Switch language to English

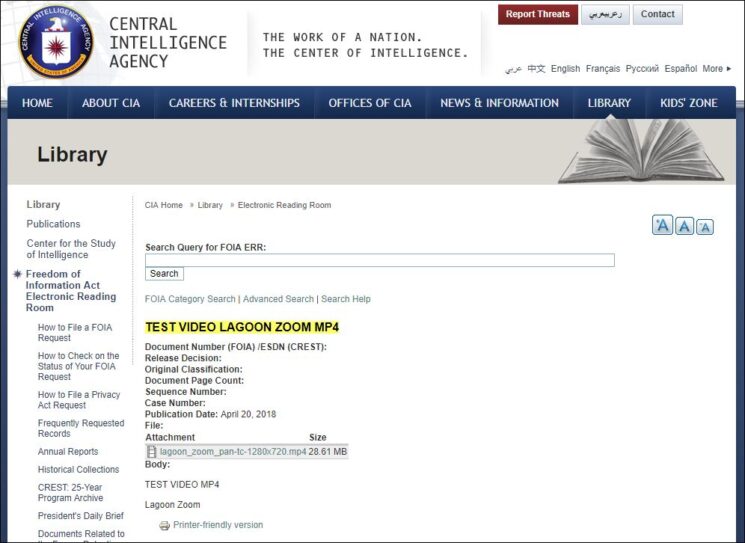[565, 69]
